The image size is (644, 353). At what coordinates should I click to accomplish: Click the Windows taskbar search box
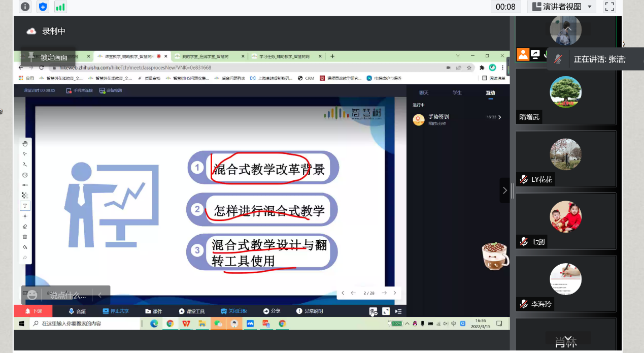[85, 324]
